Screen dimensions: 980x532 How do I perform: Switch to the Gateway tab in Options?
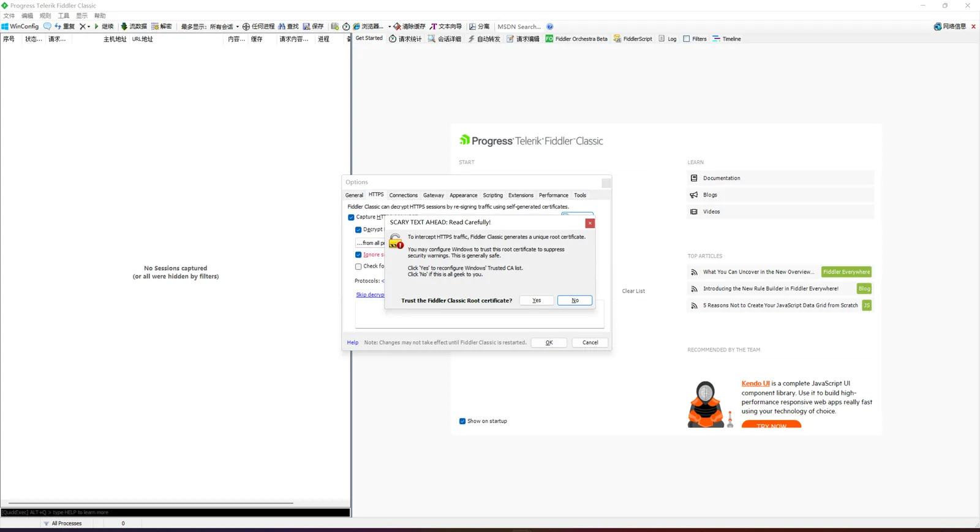[434, 195]
